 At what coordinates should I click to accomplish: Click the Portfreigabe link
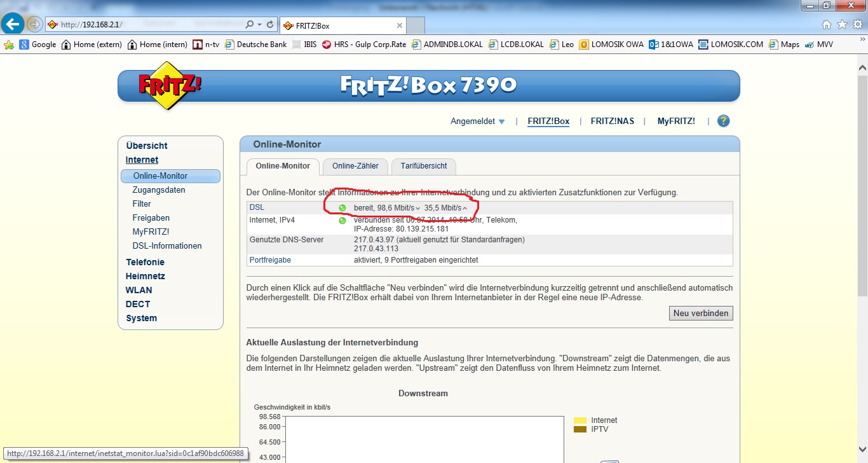(x=270, y=260)
